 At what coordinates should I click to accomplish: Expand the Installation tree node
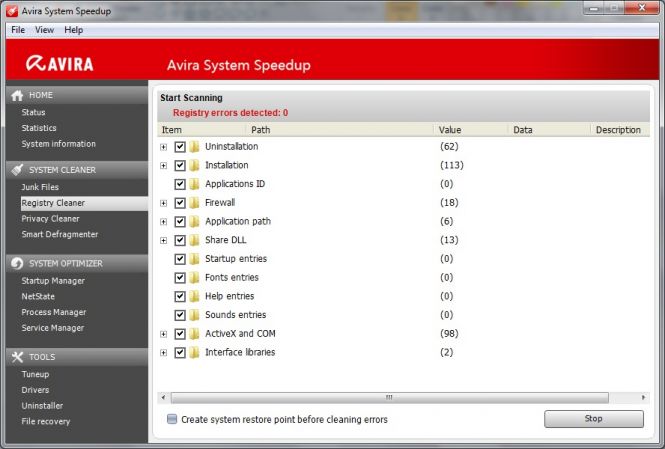point(163,166)
